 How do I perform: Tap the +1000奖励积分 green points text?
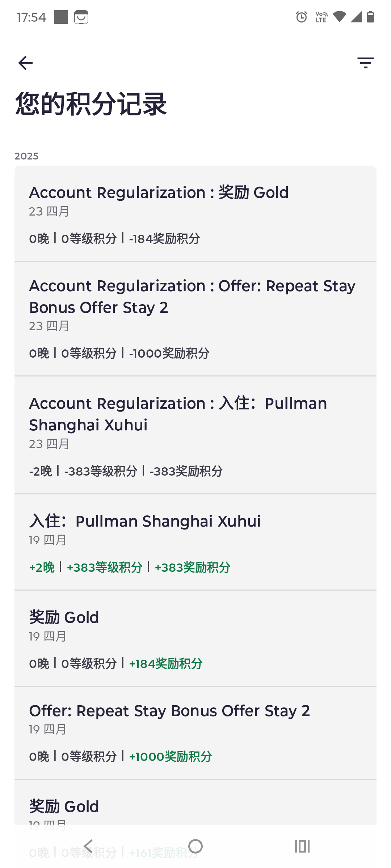click(x=171, y=757)
